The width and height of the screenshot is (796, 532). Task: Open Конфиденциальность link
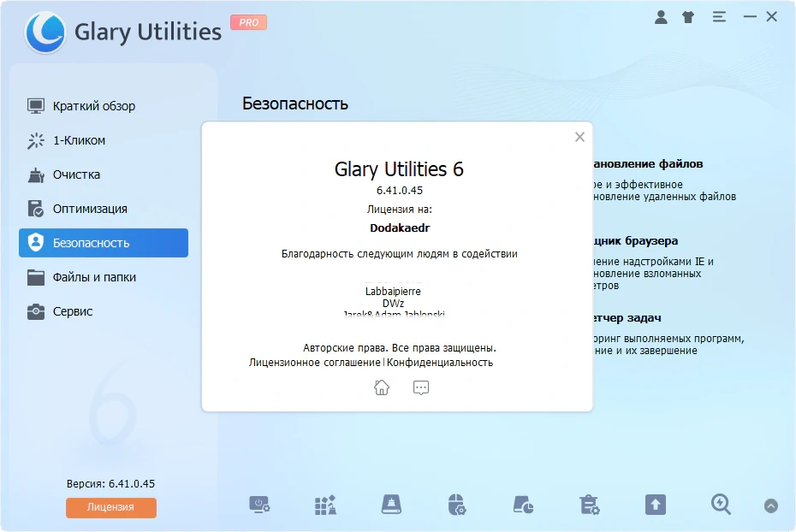pos(440,363)
